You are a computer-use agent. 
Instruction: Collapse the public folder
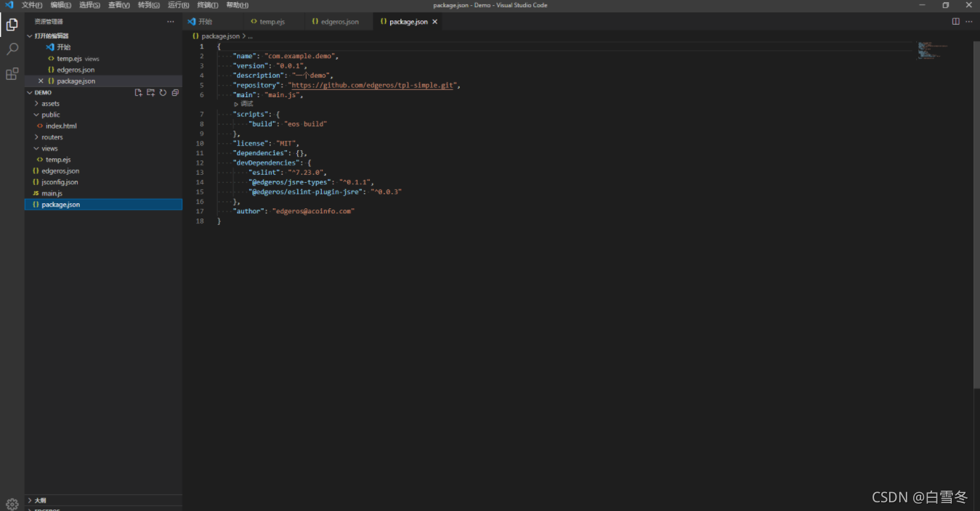103,115
